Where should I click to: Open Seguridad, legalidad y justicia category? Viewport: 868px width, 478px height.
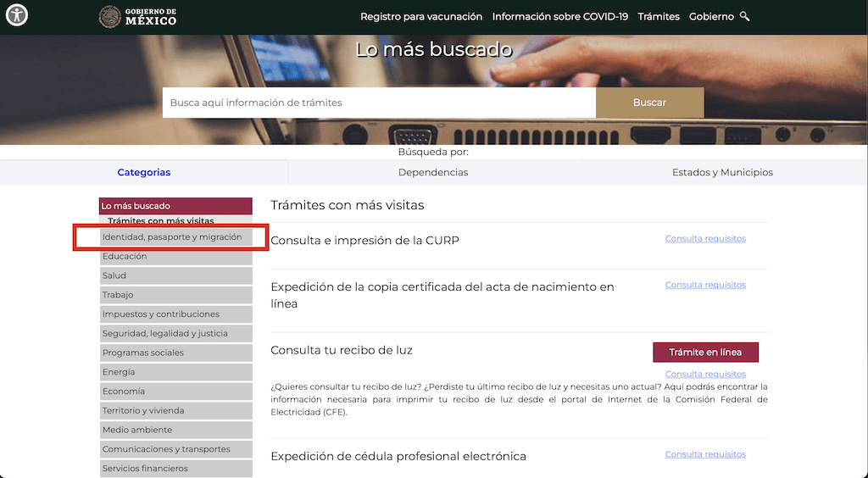(175, 334)
